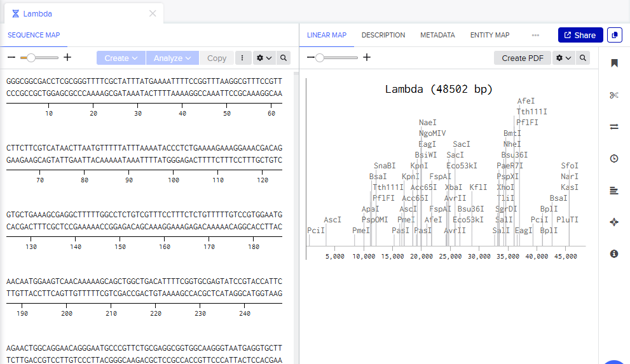This screenshot has width=630, height=364.
Task: Open the text alignment lines icon
Action: pyautogui.click(x=614, y=190)
